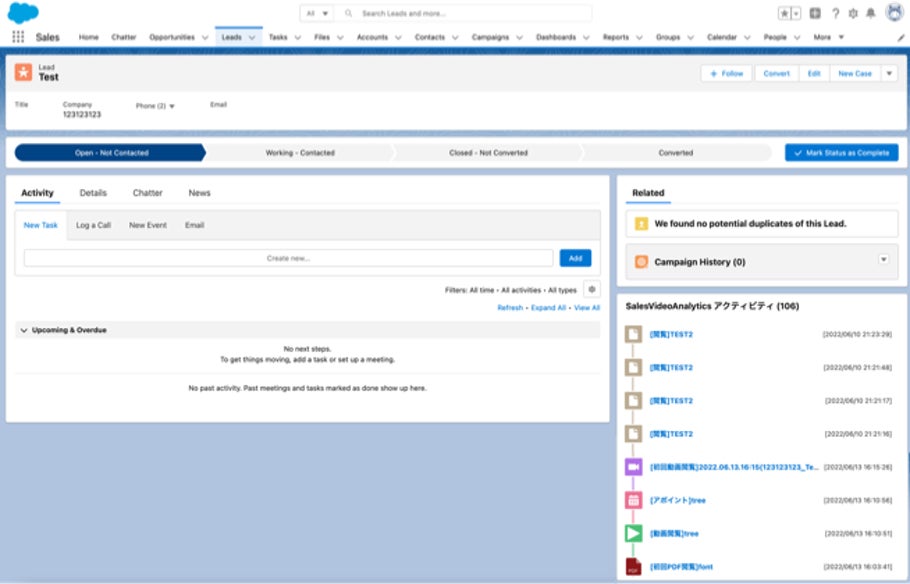Select the Log a Call tab
The height and width of the screenshot is (584, 910).
93,225
